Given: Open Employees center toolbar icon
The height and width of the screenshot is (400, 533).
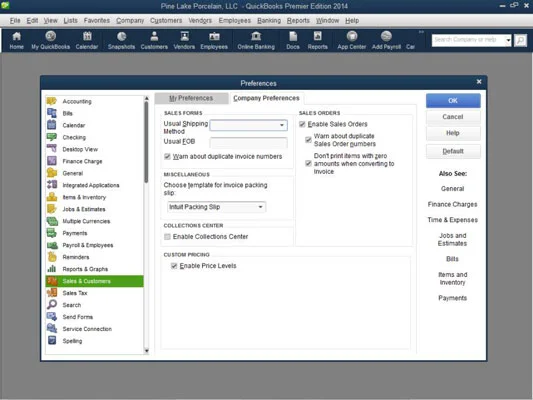Looking at the screenshot, I should tap(214, 40).
